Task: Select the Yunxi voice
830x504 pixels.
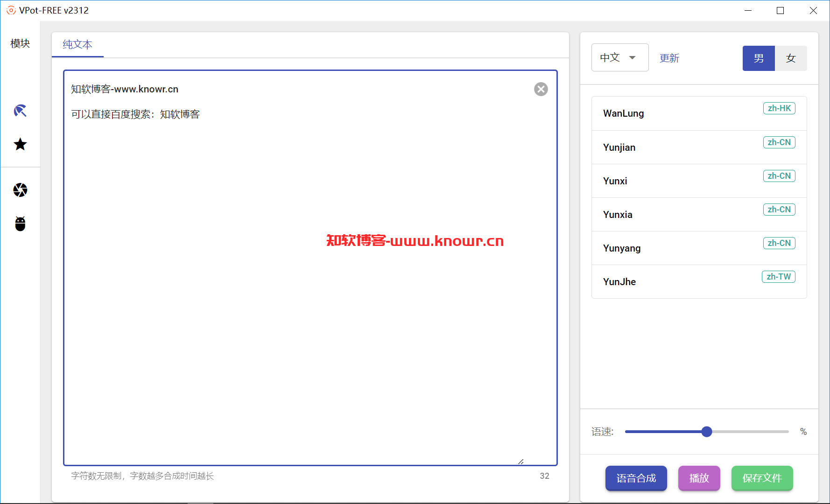Action: click(699, 181)
